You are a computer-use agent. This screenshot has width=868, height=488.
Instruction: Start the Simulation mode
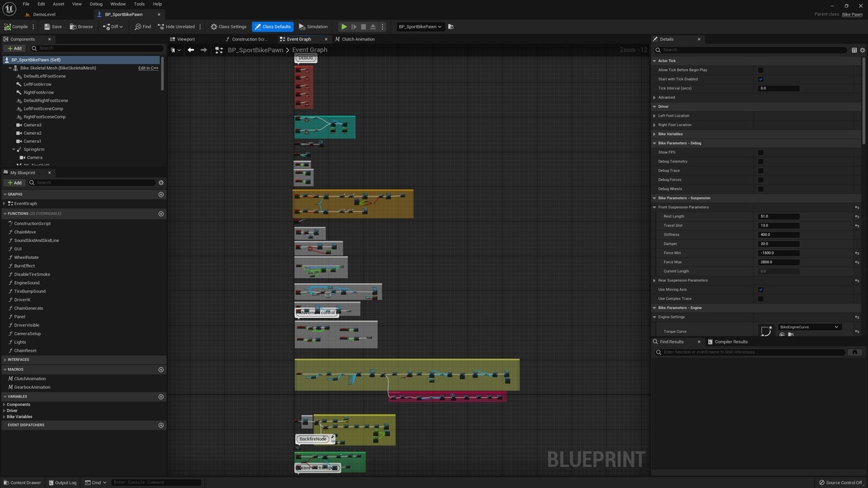pos(313,26)
